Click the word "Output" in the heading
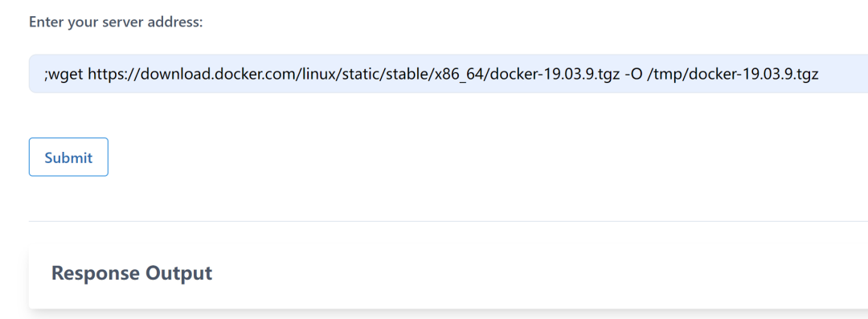Image resolution: width=868 pixels, height=319 pixels. click(x=178, y=274)
